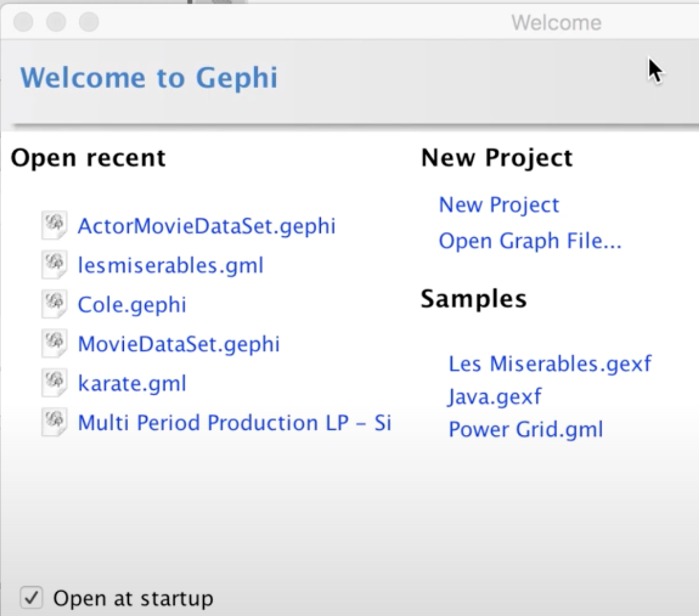Click the Cole.gephi file icon
This screenshot has height=616, width=699.
(54, 304)
